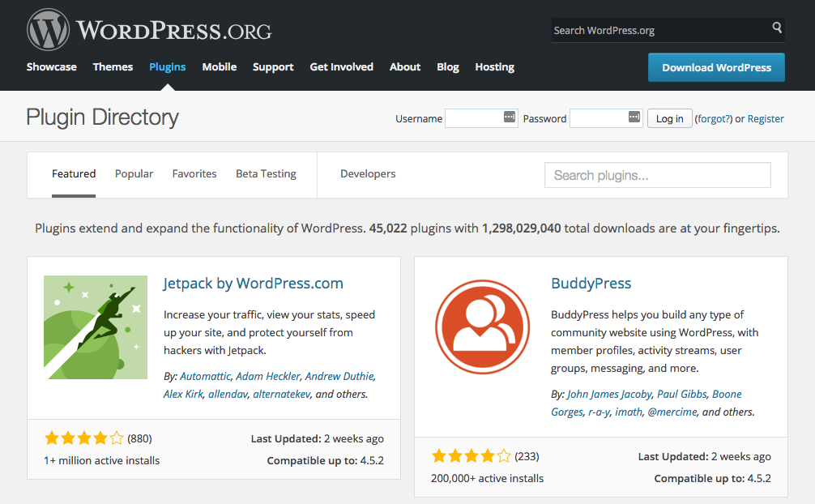The image size is (815, 504).
Task: Click author link @mercime
Action: point(672,412)
